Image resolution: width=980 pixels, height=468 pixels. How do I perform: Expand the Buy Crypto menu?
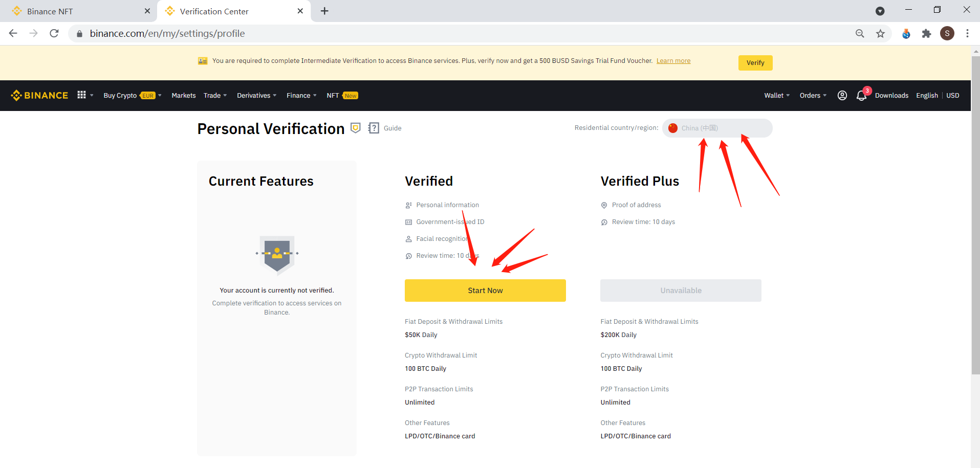[133, 95]
